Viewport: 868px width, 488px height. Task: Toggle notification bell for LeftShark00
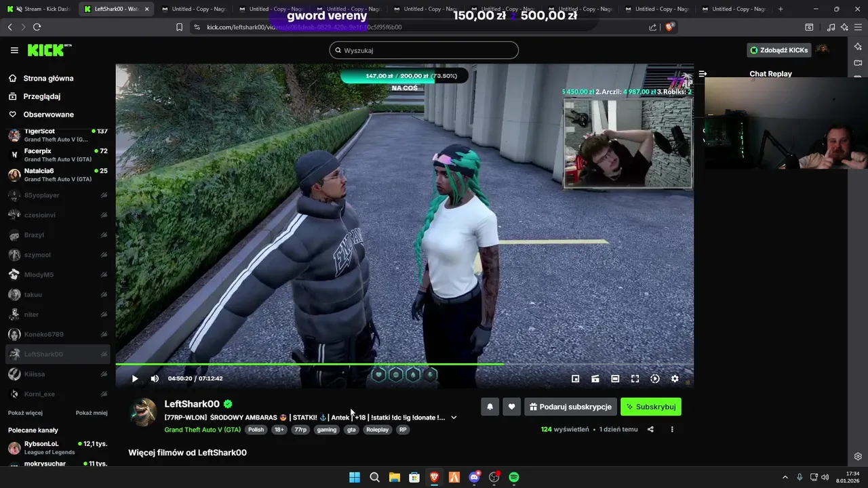pos(490,407)
